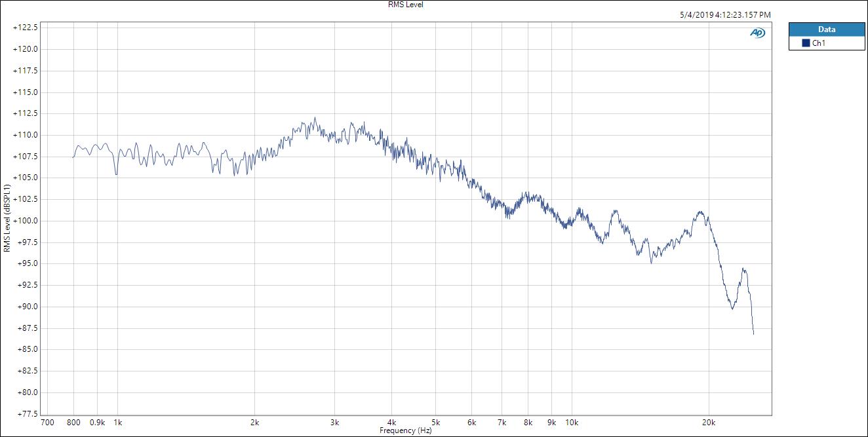
Task: Click the +80.0 y-axis tick label
Action: point(28,392)
